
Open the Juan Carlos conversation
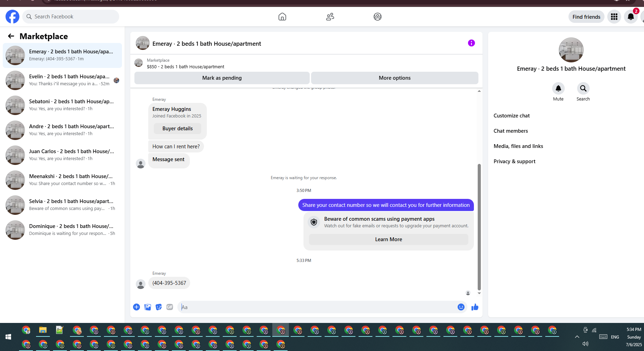[x=62, y=155]
